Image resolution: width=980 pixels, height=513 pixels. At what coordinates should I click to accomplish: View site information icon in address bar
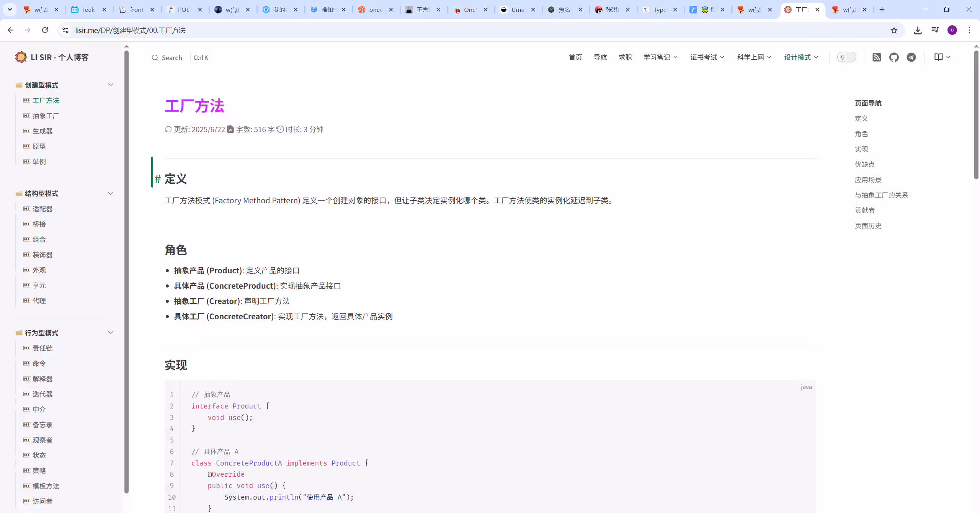(65, 30)
